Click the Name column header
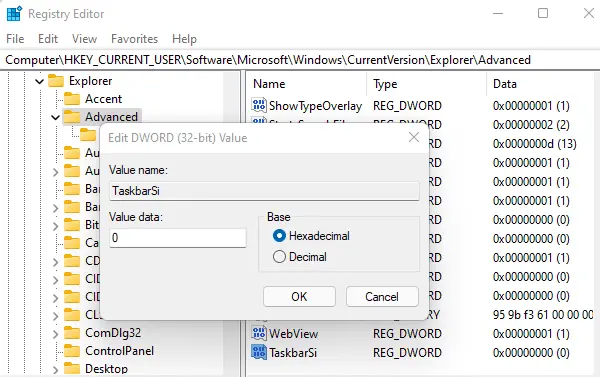 pyautogui.click(x=269, y=84)
